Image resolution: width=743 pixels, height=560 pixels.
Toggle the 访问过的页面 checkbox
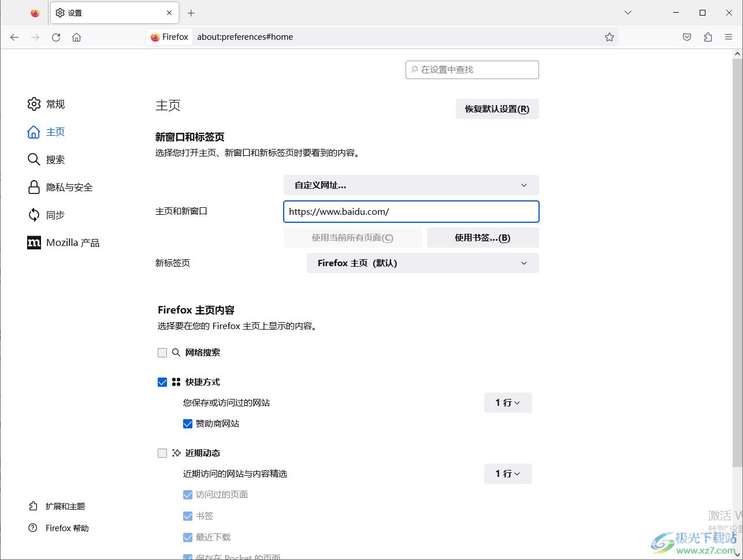(x=188, y=495)
